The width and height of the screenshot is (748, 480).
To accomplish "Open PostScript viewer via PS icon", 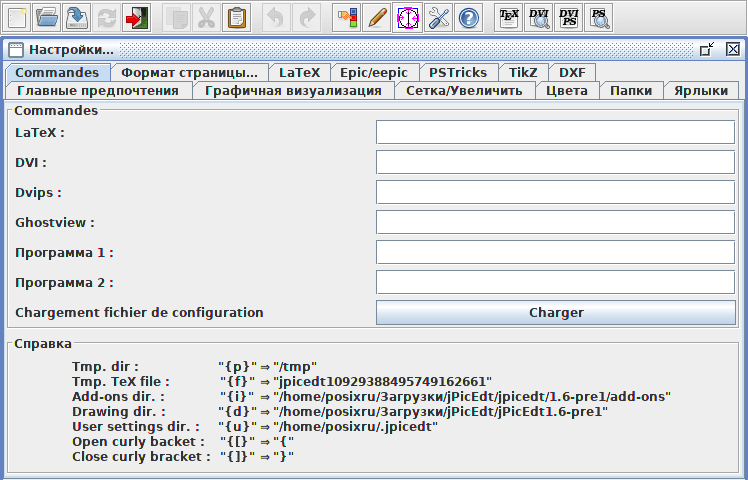I will tap(599, 18).
